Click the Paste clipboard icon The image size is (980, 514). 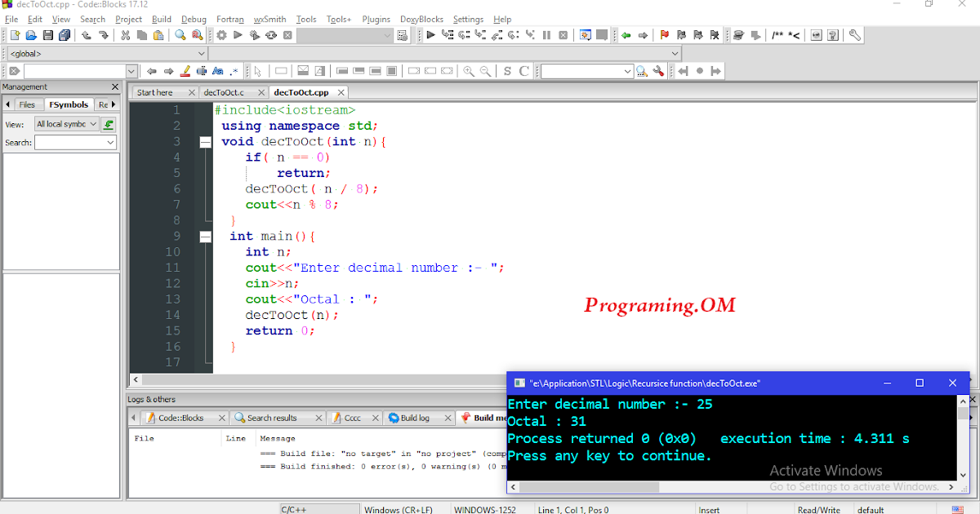pos(158,35)
